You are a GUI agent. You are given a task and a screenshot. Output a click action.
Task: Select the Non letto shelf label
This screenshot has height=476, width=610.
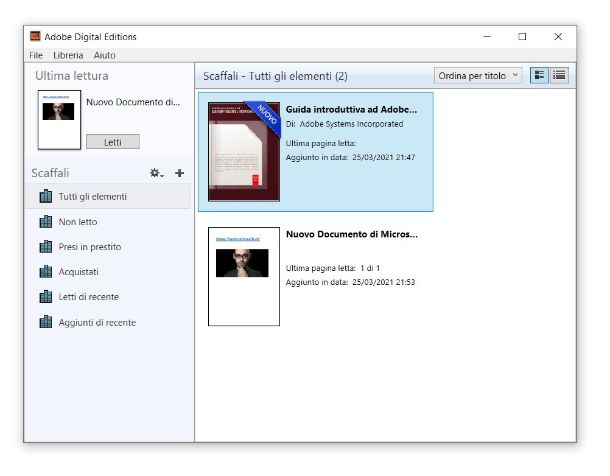click(x=78, y=222)
